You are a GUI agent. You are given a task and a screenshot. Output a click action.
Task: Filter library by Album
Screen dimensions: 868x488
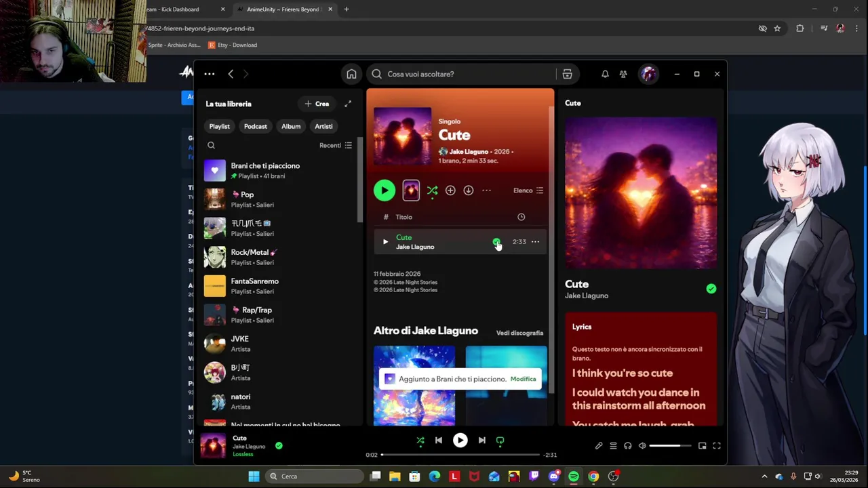point(291,126)
